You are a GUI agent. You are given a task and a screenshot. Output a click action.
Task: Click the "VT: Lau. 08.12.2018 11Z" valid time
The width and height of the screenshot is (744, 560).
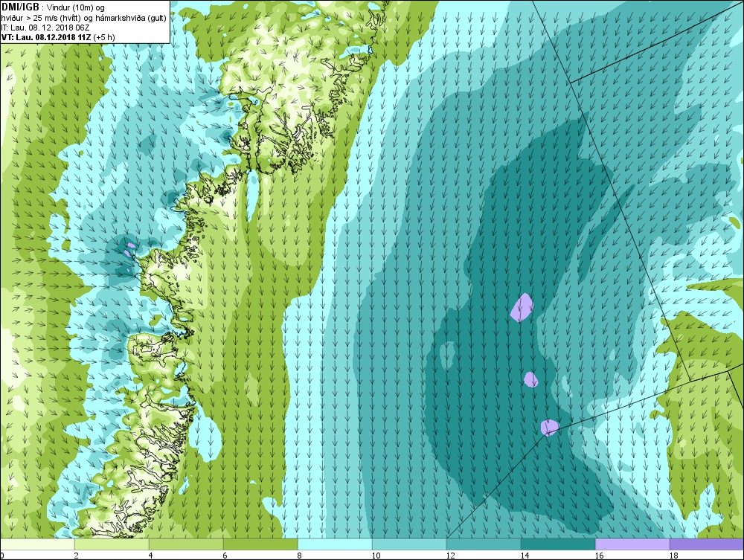pyautogui.click(x=46, y=37)
